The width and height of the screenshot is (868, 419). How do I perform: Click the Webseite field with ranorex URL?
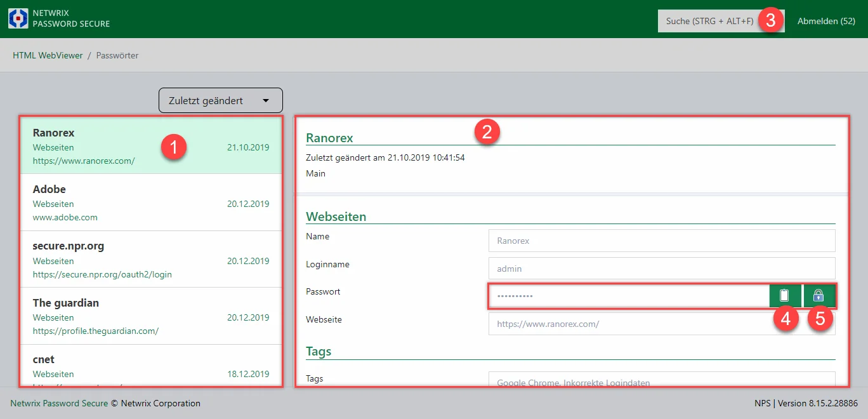click(662, 324)
